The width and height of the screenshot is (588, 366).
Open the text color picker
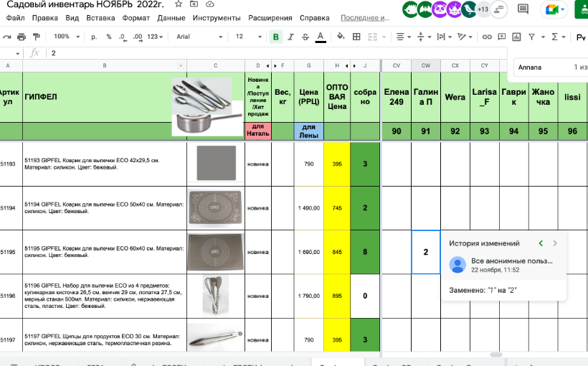click(x=321, y=37)
